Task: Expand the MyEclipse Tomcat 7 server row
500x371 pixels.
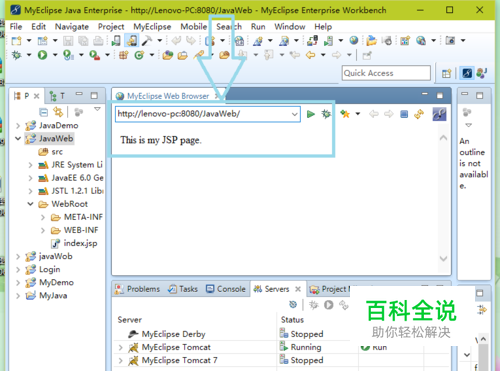Action: 121,360
